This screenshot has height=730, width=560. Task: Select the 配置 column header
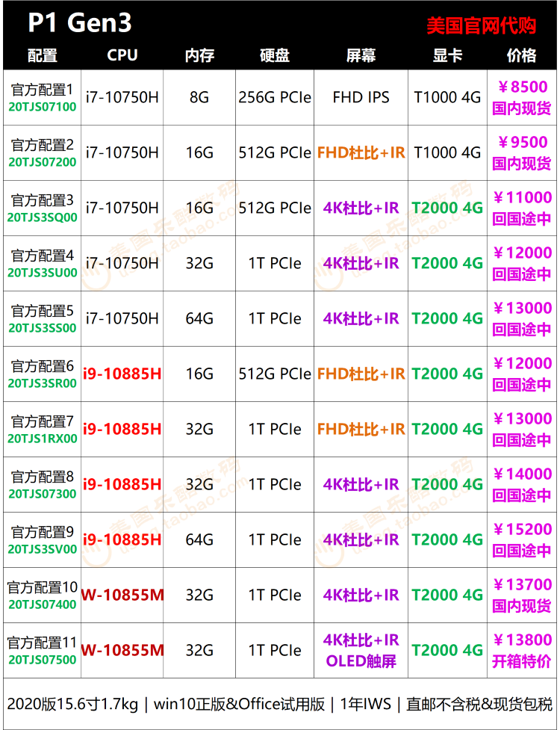point(43,55)
